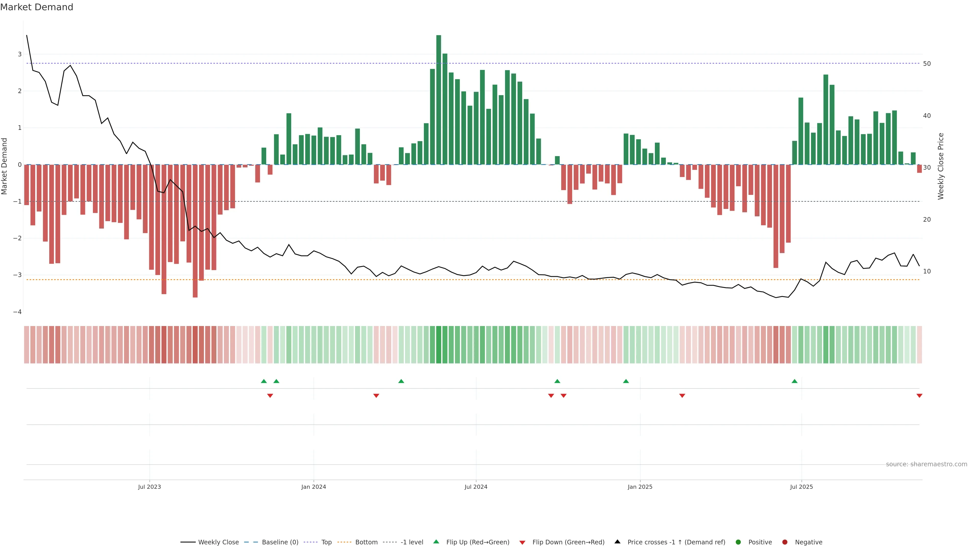This screenshot has width=980, height=551.
Task: Click red Negative legend dot
Action: click(785, 542)
